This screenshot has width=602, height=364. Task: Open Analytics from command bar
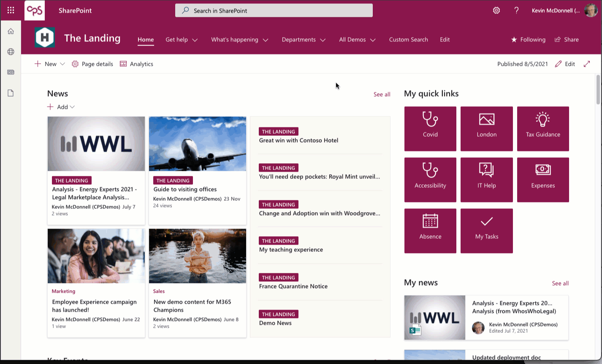point(136,64)
